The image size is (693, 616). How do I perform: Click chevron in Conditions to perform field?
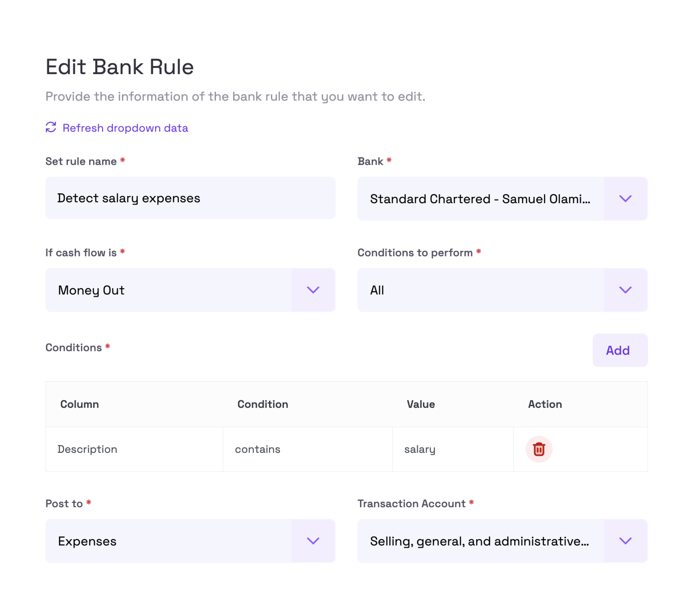(625, 290)
